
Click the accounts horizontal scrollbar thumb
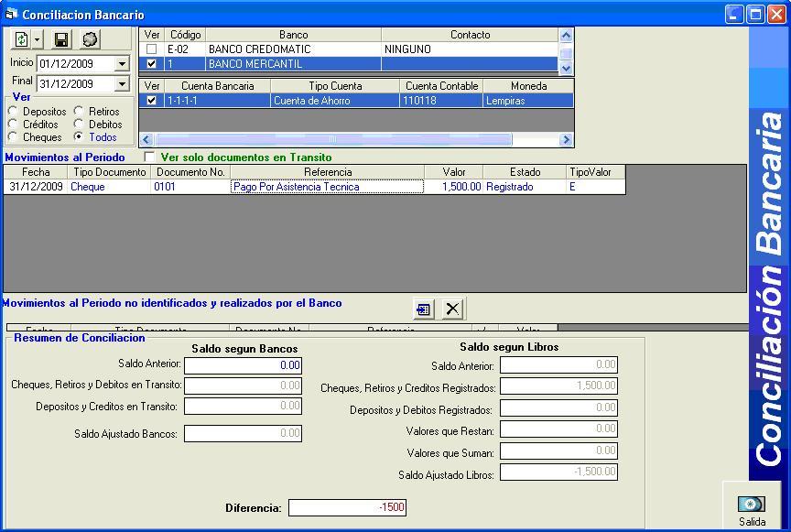point(332,139)
